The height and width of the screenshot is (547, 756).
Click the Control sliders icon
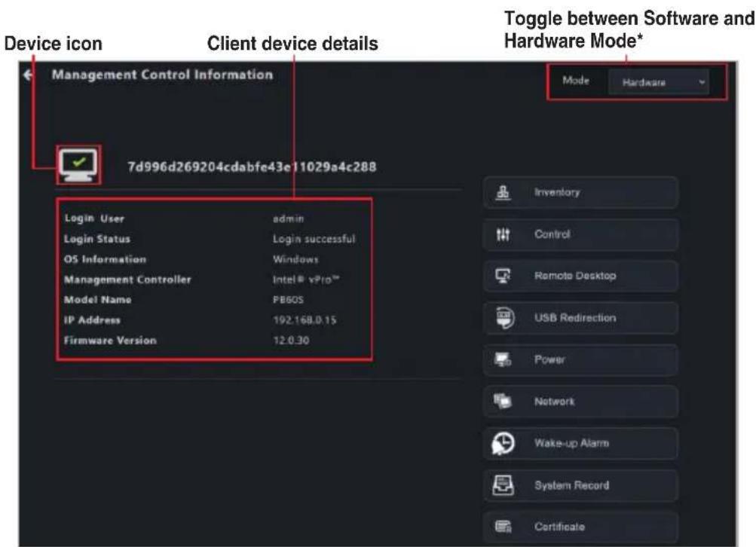503,234
